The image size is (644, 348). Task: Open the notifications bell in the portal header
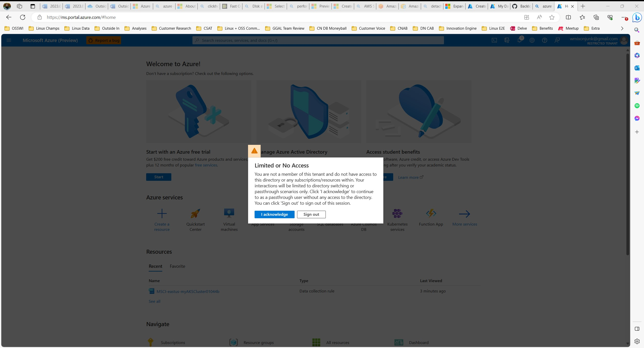pos(520,40)
